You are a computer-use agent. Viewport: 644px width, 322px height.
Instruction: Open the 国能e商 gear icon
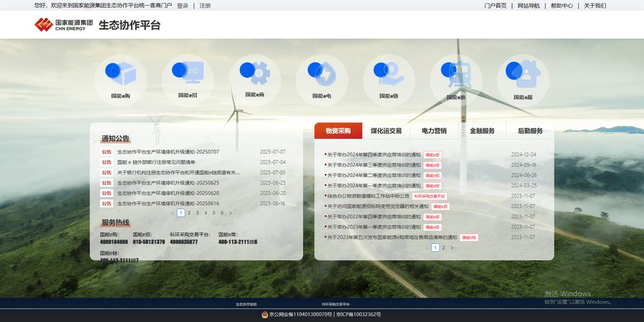(255, 73)
